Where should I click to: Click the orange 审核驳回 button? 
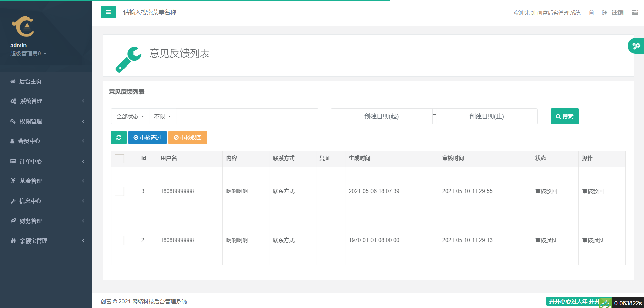188,138
